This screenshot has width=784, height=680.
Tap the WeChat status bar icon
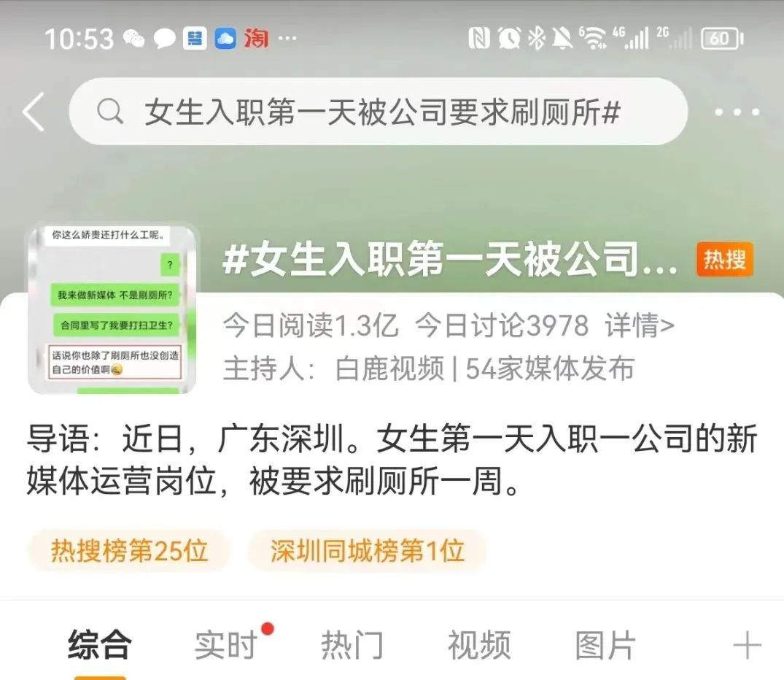point(133,39)
